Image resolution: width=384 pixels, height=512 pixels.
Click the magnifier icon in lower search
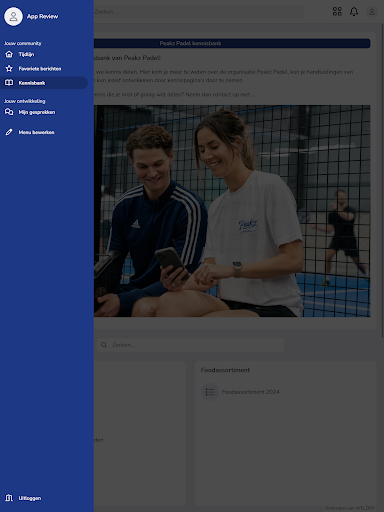click(x=104, y=345)
